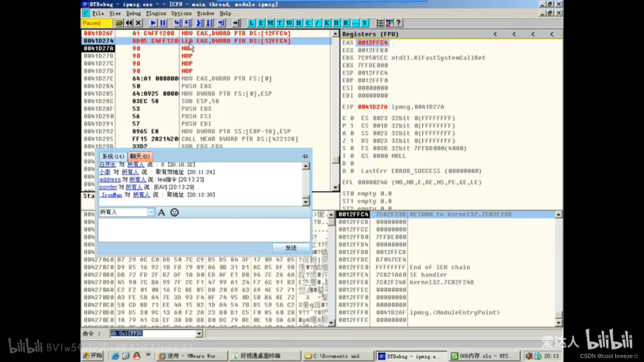Show Breakpoints with B button

[x=336, y=23]
